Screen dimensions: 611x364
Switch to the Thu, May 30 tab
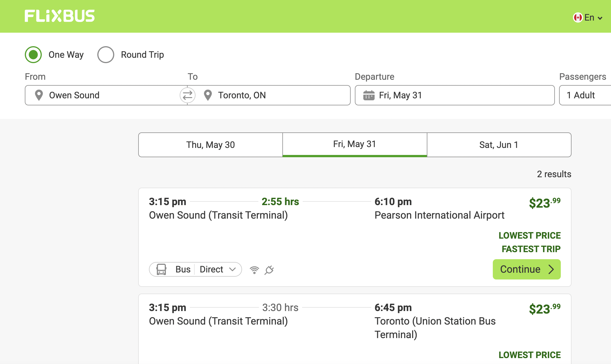[x=210, y=145]
